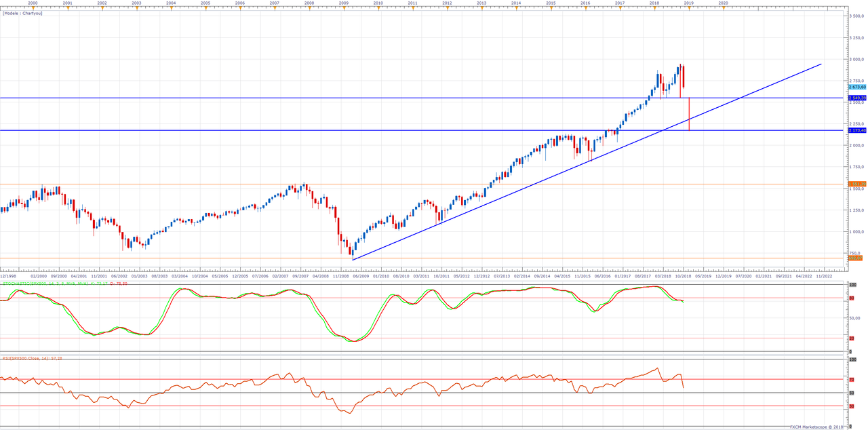
Task: Click the 1 250,0 price scale label
Action: (857, 210)
